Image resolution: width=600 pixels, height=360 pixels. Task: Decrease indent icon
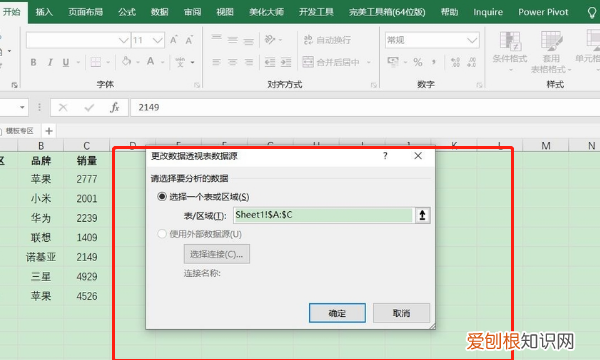point(270,62)
